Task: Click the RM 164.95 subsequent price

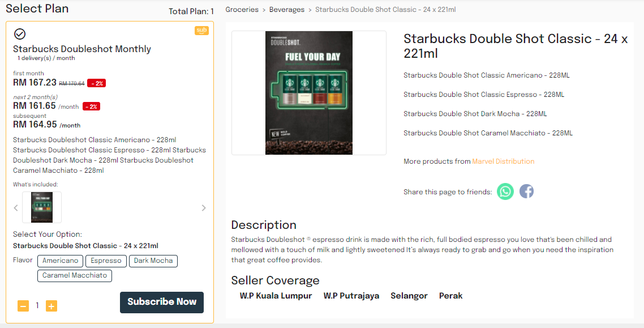Action: click(35, 124)
